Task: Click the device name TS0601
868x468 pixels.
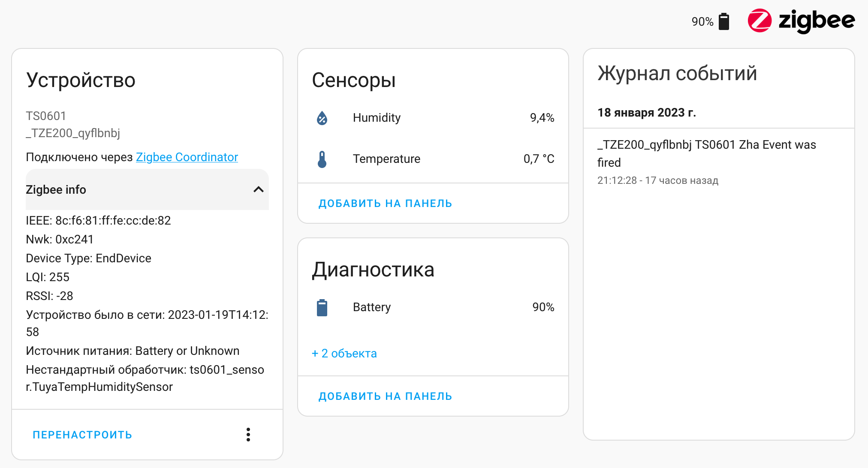Action: point(45,116)
